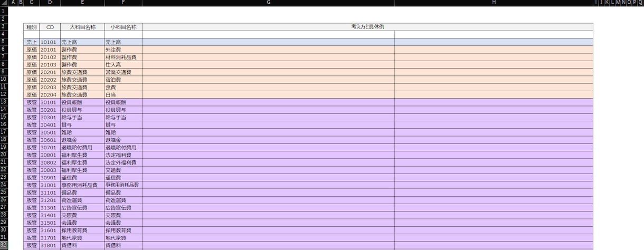644x250 pixels.
Task: Select code cell 31801
Action: point(50,246)
